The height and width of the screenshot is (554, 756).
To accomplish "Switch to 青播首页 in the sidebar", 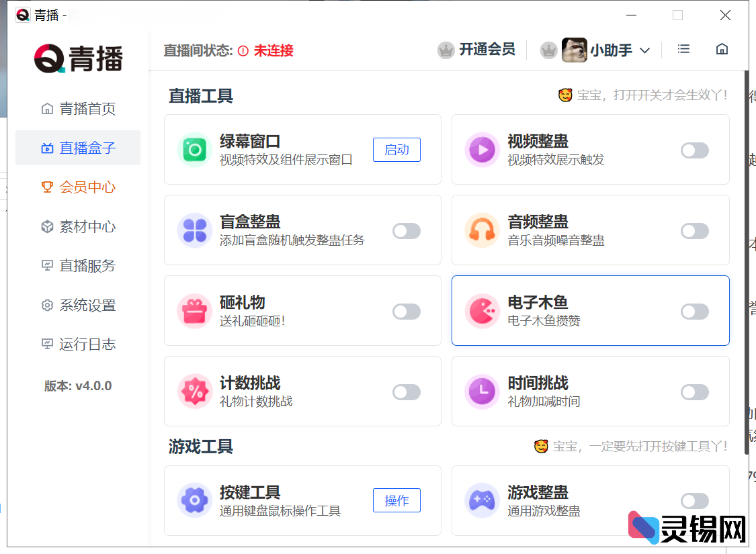I will point(77,108).
